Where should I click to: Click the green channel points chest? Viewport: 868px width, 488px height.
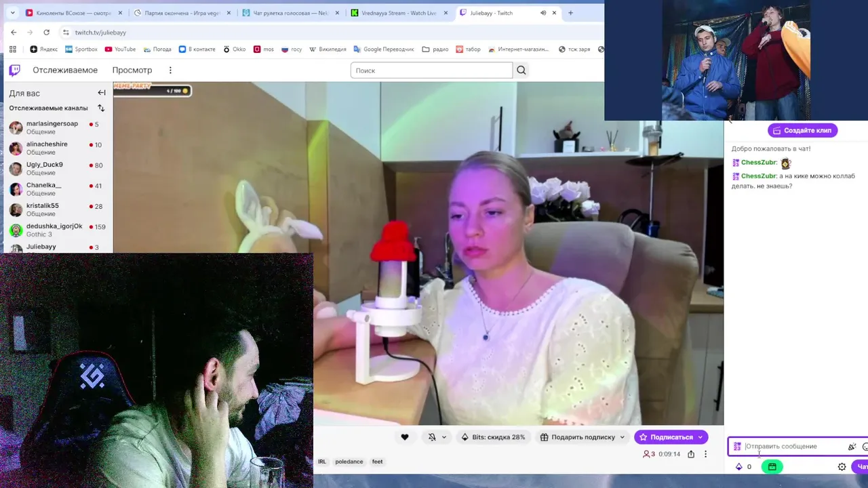coord(772,466)
